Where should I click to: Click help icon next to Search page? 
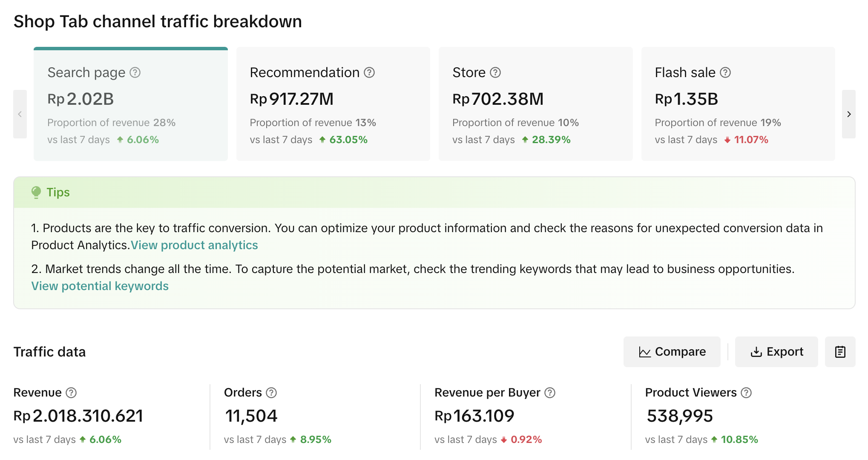135,73
